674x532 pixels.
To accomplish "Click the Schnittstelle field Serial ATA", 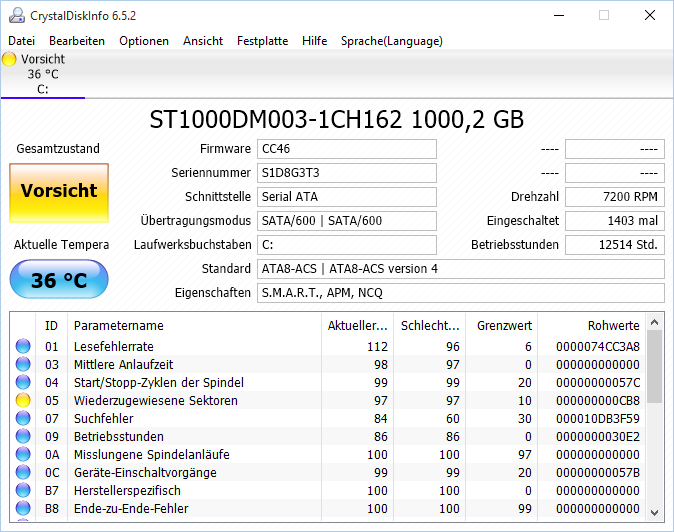I will click(x=347, y=197).
